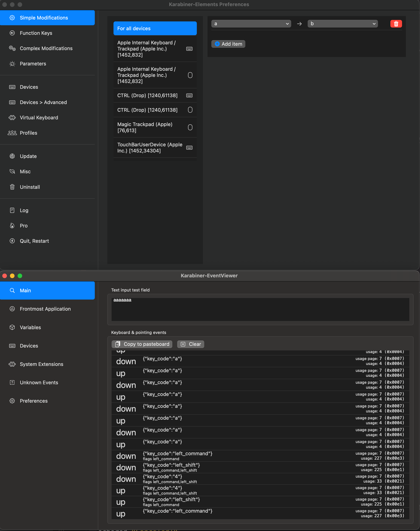420x531 pixels.
Task: Open the target key dropdown showing 'b'
Action: (x=342, y=24)
